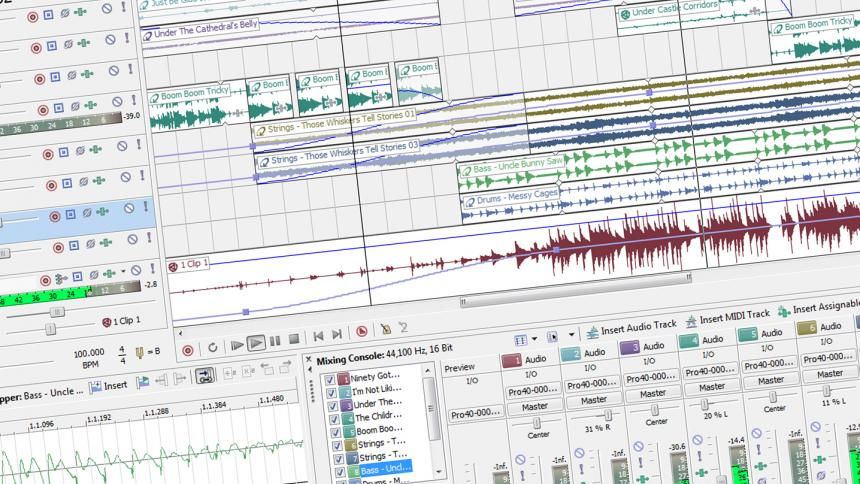This screenshot has width=860, height=484.
Task: Mute mixer channel Audio 3
Action: (638, 446)
